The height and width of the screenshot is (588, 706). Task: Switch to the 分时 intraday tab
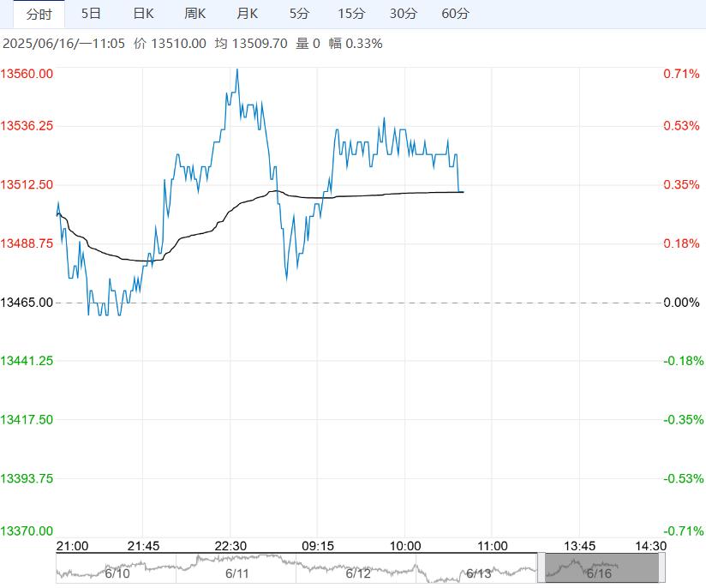39,14
